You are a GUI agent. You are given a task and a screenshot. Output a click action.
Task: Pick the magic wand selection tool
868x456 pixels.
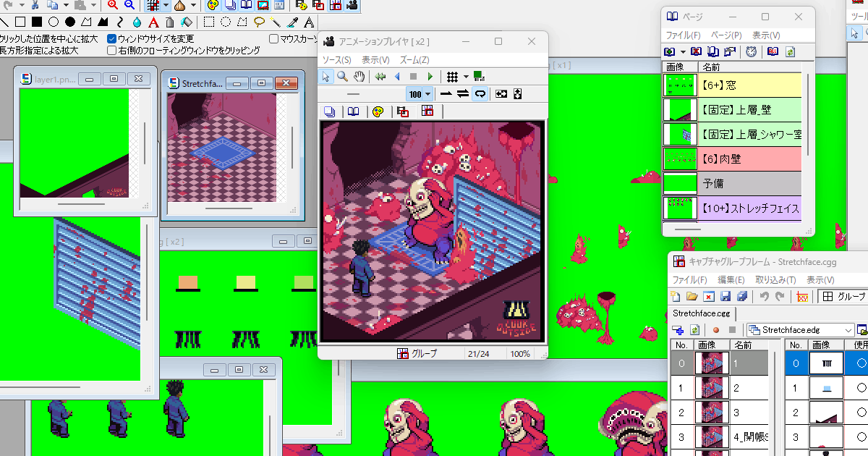point(276,22)
